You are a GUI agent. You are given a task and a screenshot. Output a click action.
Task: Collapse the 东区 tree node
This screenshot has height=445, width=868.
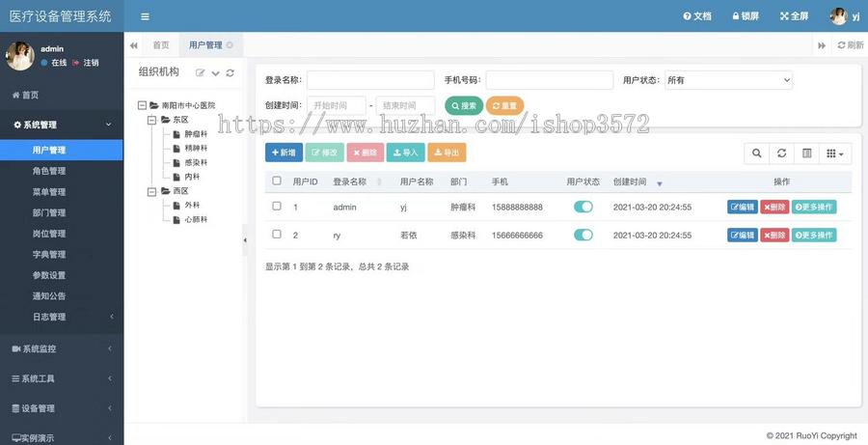point(152,120)
